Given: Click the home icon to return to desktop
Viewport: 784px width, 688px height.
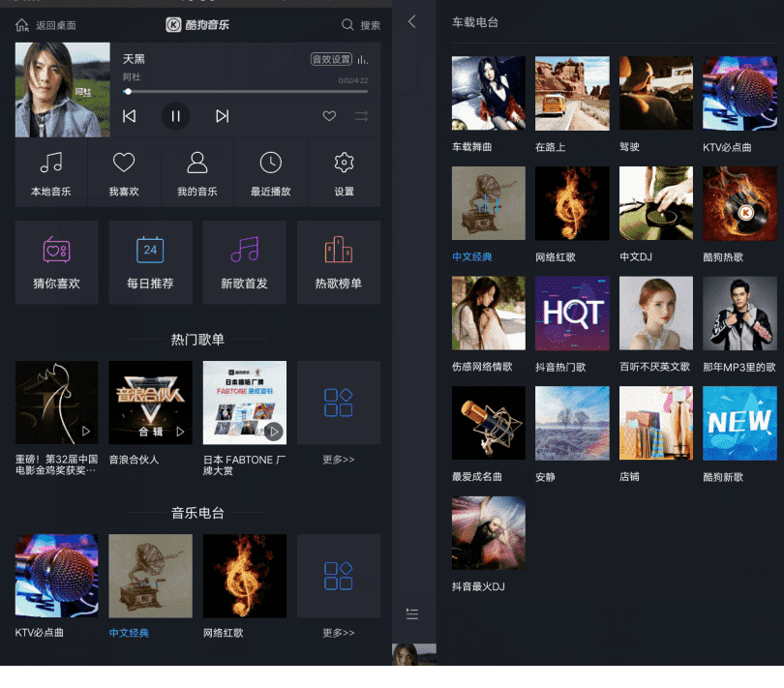Looking at the screenshot, I should click(x=22, y=25).
